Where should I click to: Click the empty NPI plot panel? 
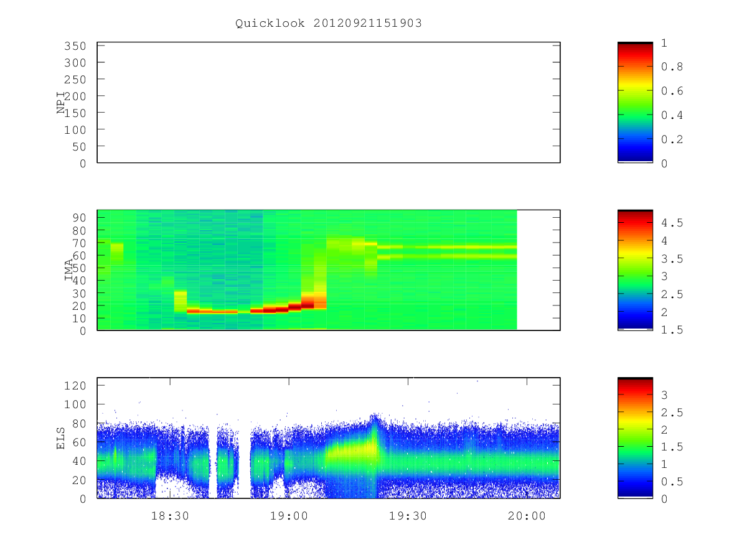tap(329, 103)
